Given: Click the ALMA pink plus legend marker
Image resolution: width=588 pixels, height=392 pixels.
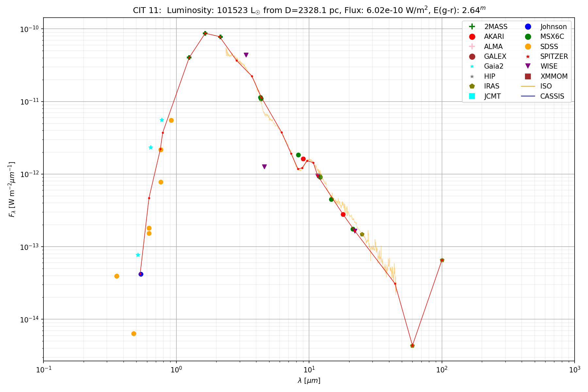Looking at the screenshot, I should click(472, 47).
